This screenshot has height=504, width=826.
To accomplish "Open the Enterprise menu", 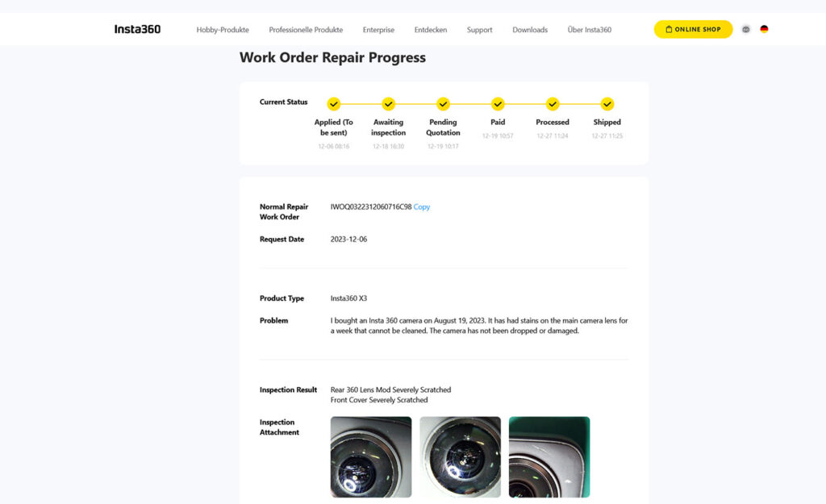I will pos(378,30).
